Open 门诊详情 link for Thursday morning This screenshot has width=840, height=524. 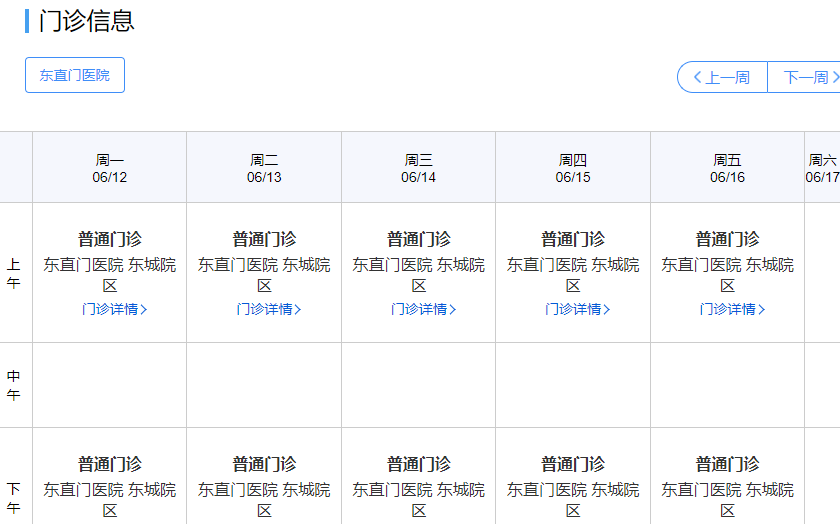tap(577, 309)
